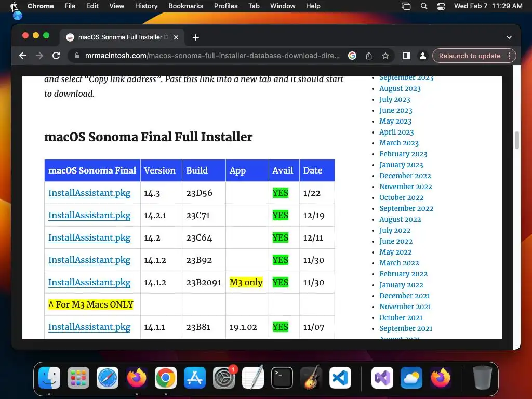The height and width of the screenshot is (399, 532).
Task: Open the Trash in the Dock
Action: (x=483, y=378)
